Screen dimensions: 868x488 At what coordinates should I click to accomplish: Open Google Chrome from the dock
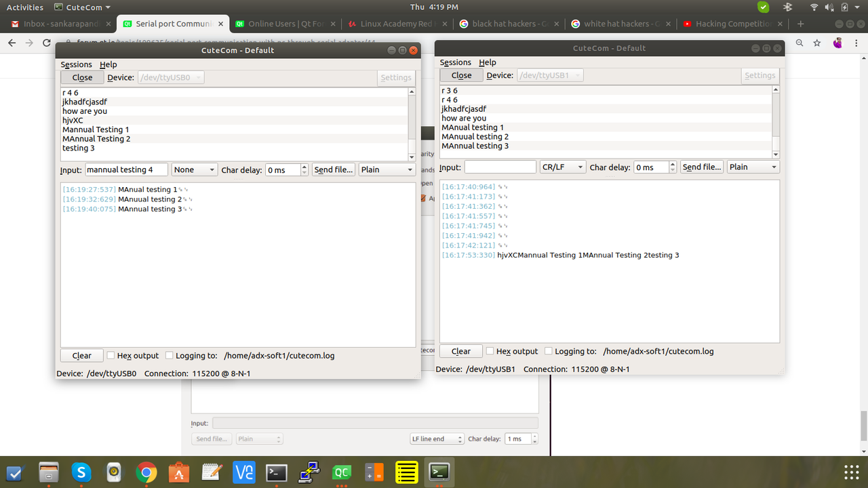tap(146, 472)
